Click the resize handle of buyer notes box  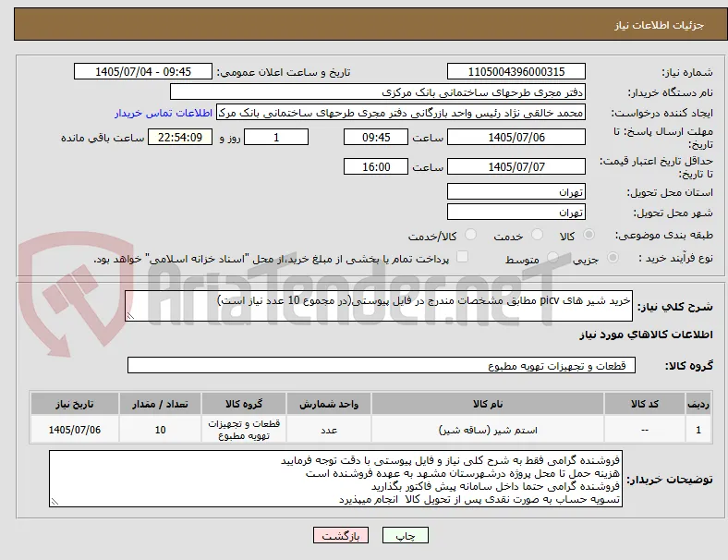click(55, 502)
